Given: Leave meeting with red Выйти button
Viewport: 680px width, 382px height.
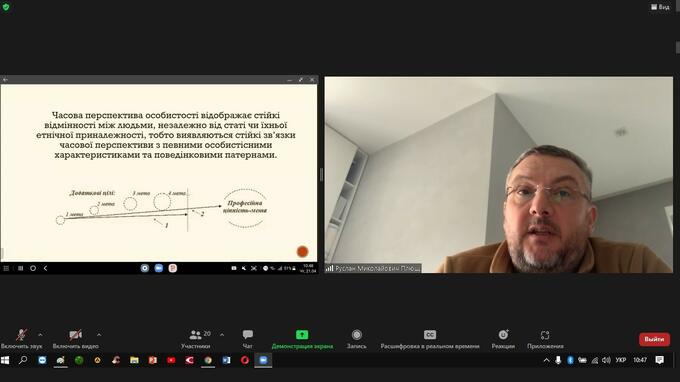Looking at the screenshot, I should (654, 339).
